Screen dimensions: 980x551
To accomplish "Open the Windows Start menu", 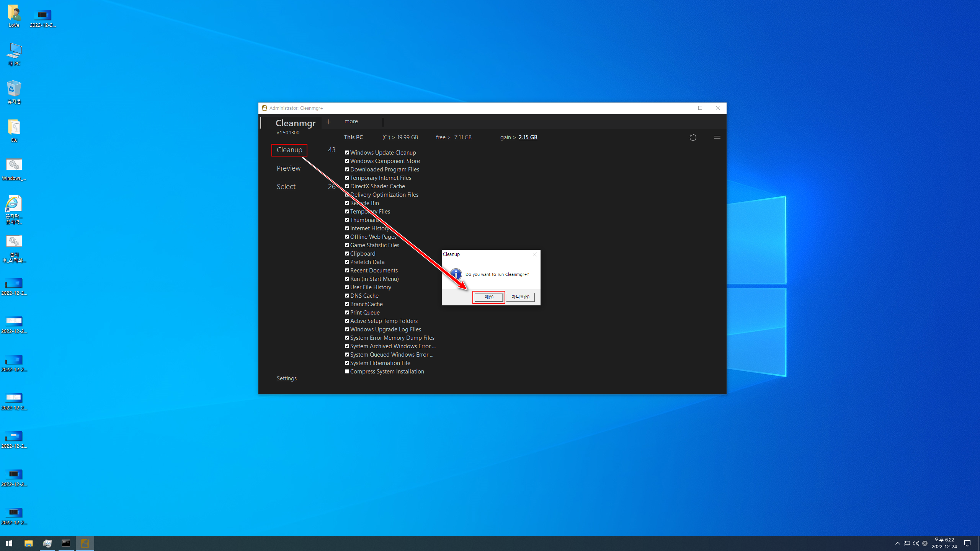I will point(9,543).
